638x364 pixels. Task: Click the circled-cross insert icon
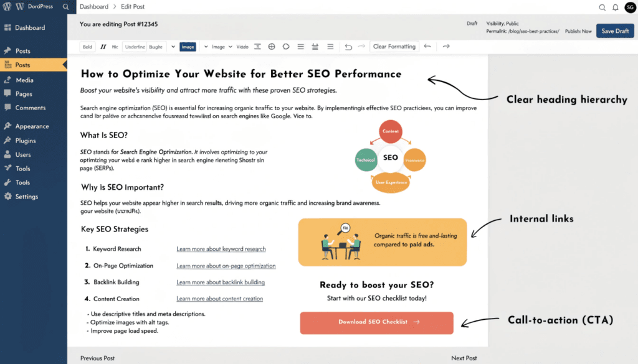(x=272, y=47)
